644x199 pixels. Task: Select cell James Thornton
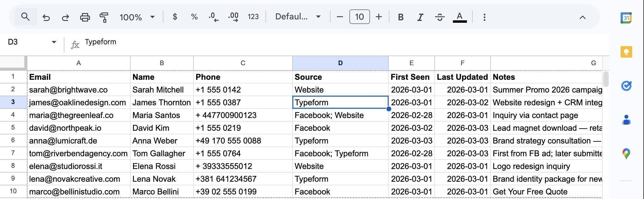[x=162, y=103]
